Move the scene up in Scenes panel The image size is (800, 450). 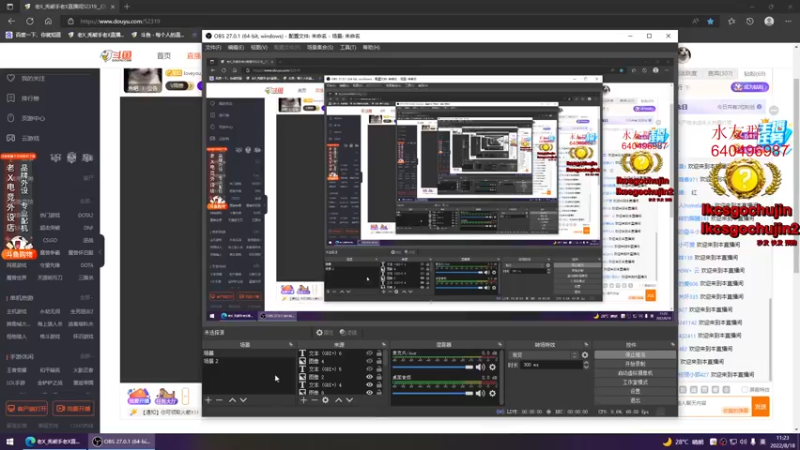point(232,401)
